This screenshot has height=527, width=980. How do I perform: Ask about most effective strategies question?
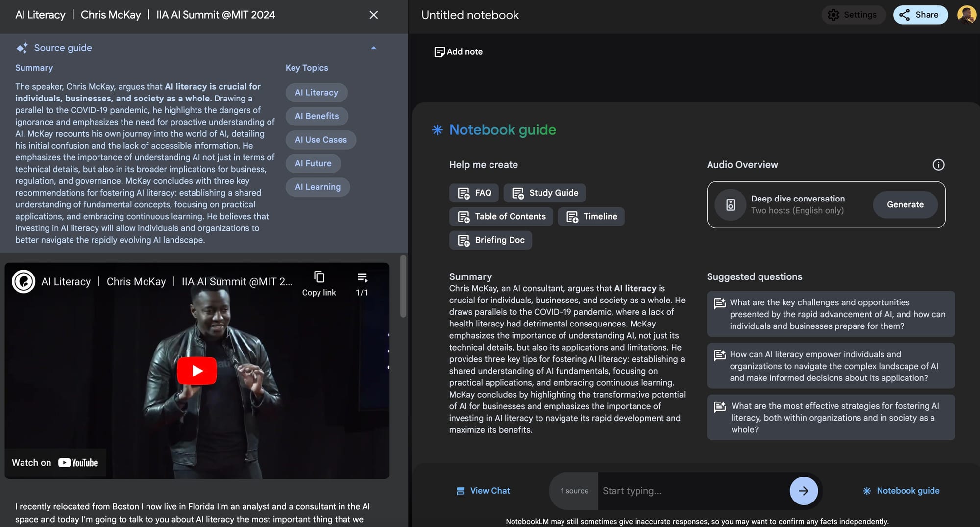[831, 418]
